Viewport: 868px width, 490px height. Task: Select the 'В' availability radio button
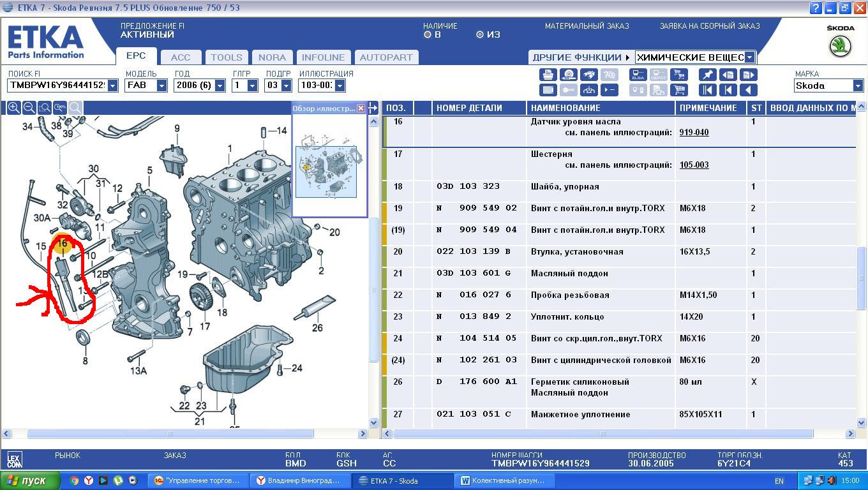pyautogui.click(x=428, y=35)
